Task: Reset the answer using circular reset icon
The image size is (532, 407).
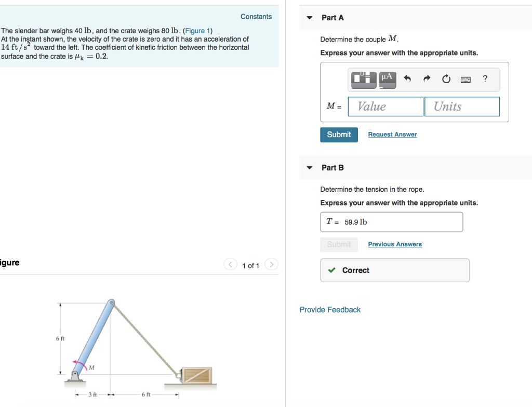Action: coord(446,78)
